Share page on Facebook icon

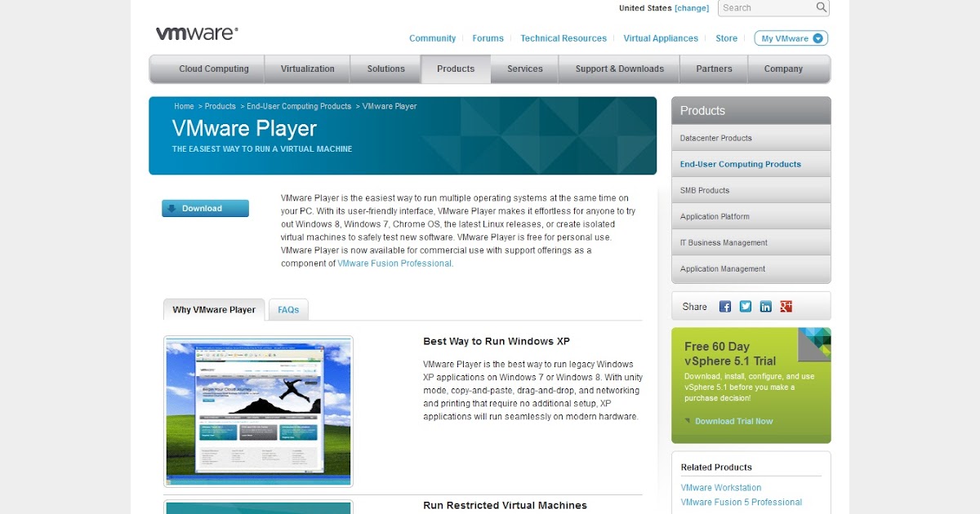tap(725, 307)
